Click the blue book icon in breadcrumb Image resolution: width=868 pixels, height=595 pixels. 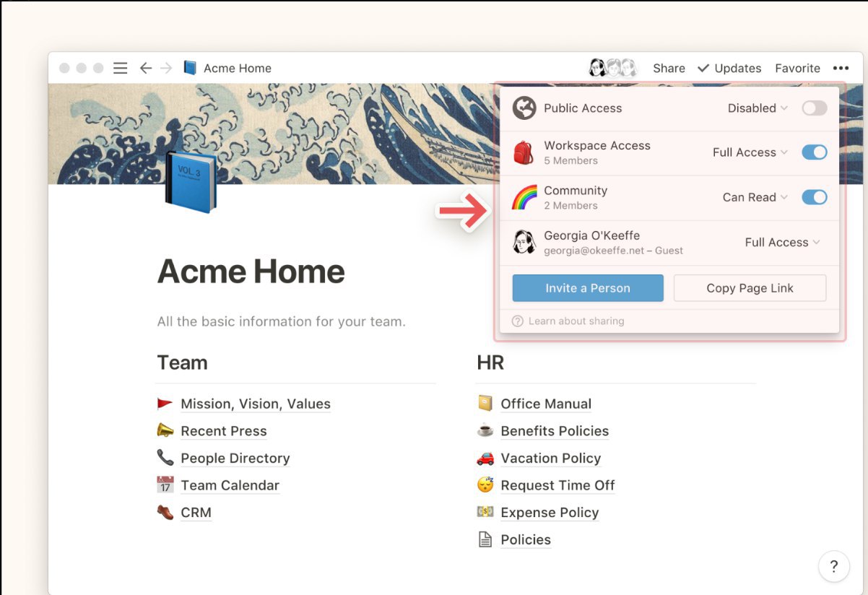tap(190, 68)
